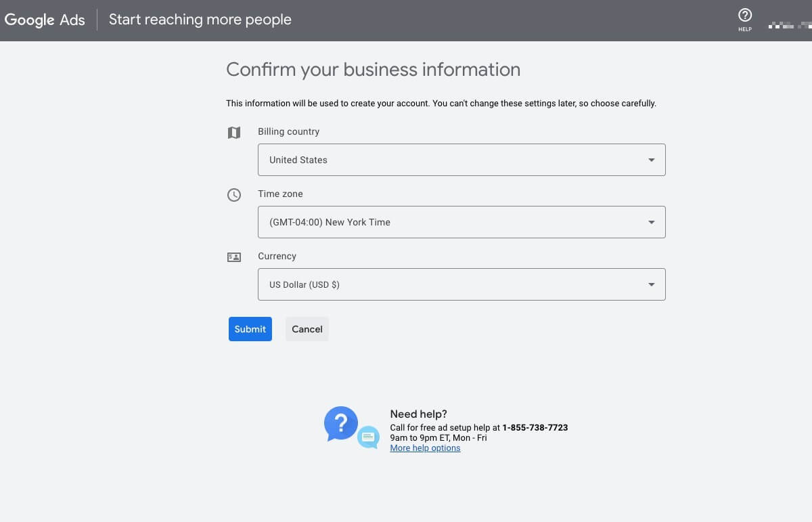Cancel the account setup
Image resolution: width=812 pixels, height=522 pixels.
(x=307, y=329)
